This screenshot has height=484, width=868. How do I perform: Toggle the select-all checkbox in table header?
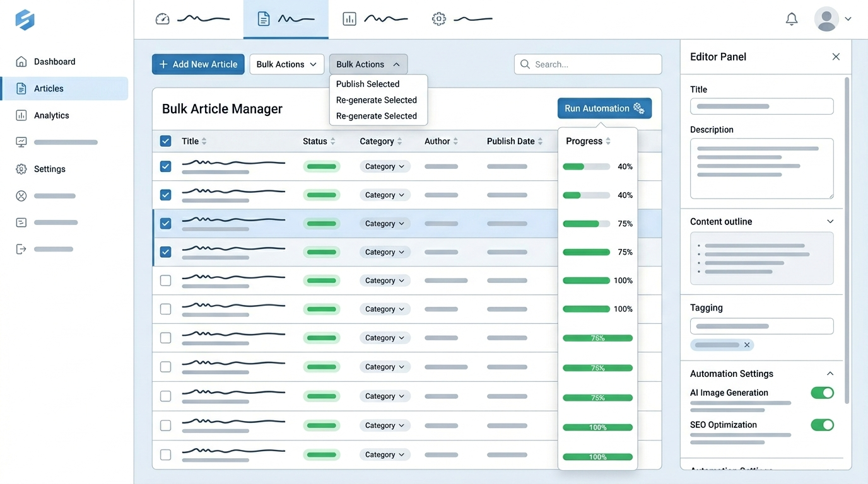click(x=165, y=141)
